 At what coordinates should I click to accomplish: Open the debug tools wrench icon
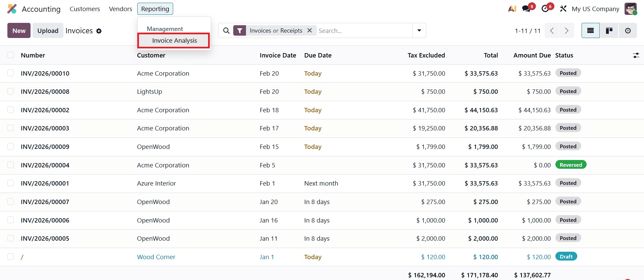(563, 9)
